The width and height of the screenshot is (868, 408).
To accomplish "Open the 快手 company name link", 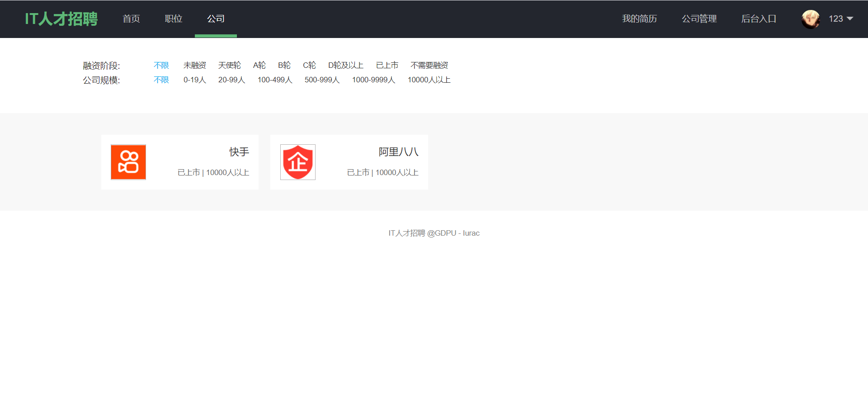I will pos(239,152).
